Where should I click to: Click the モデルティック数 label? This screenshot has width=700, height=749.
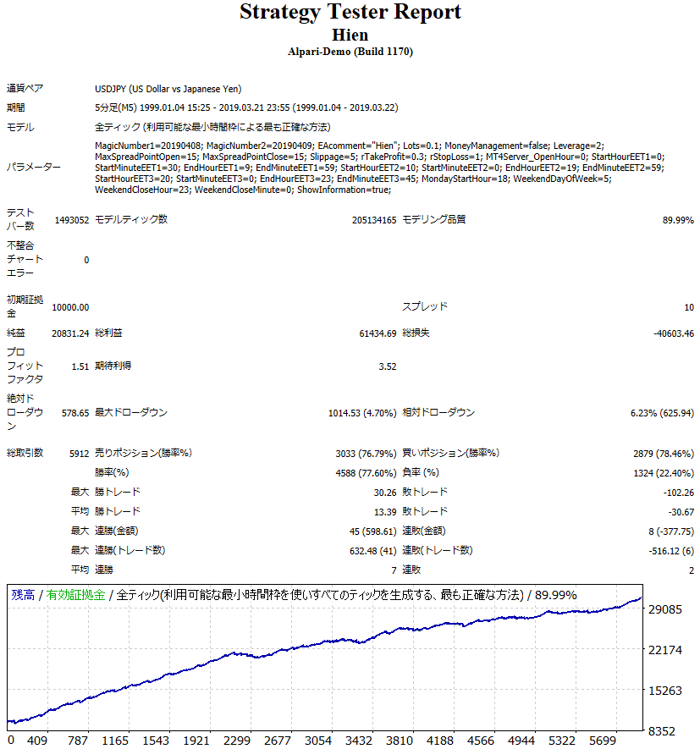point(131,219)
